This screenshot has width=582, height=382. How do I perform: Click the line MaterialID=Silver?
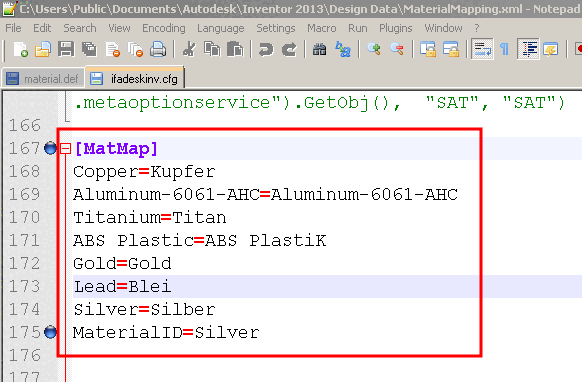pos(166,333)
